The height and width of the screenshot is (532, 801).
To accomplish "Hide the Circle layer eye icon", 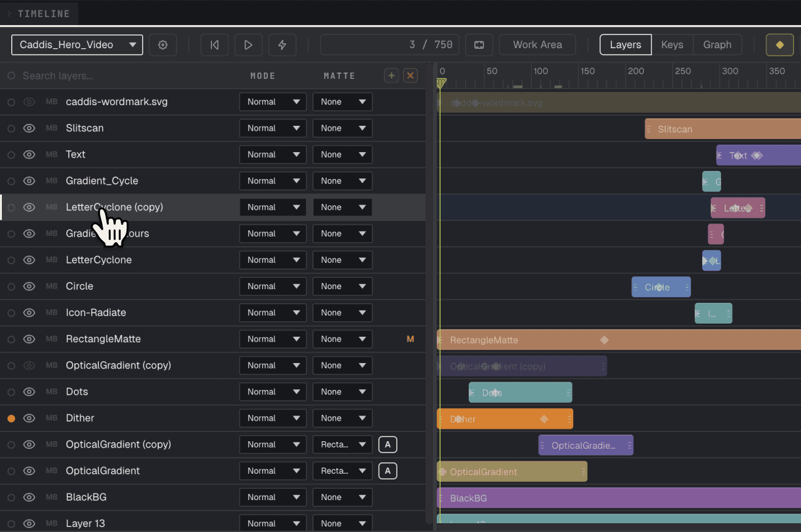I will pyautogui.click(x=29, y=286).
